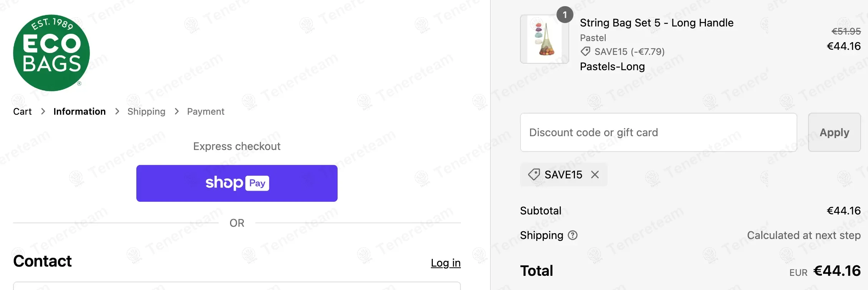The width and height of the screenshot is (868, 290).
Task: Click chevron between Shipping and Payment
Action: [177, 112]
